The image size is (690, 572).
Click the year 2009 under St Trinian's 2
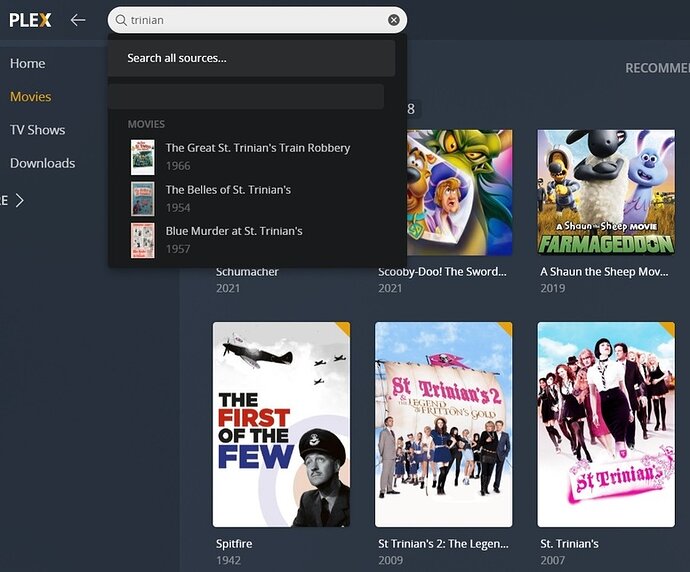(390, 561)
